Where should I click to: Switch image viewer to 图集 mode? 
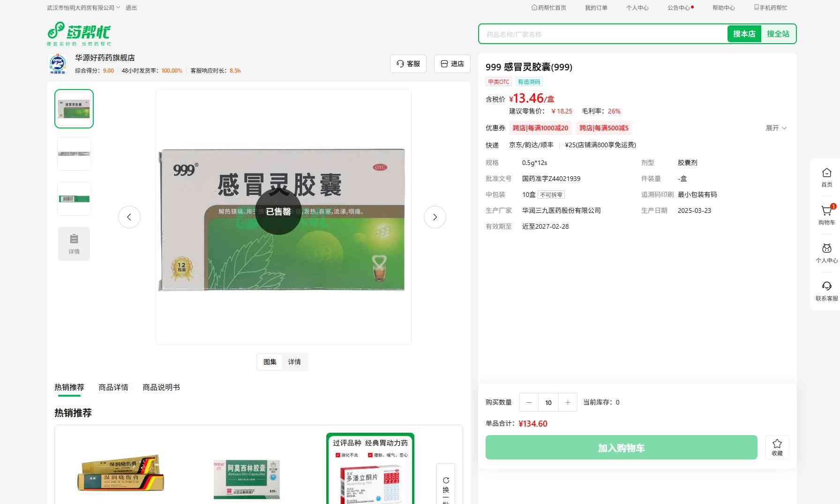[270, 362]
